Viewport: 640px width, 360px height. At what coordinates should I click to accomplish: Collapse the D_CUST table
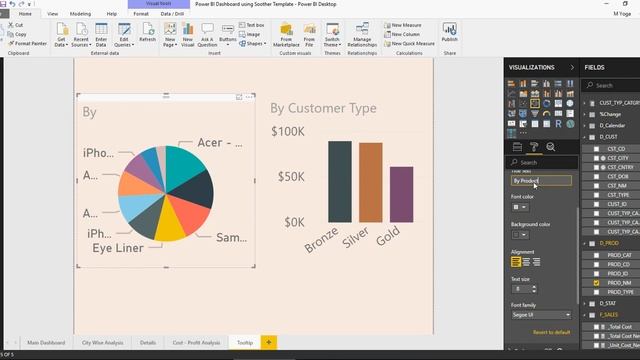[585, 137]
